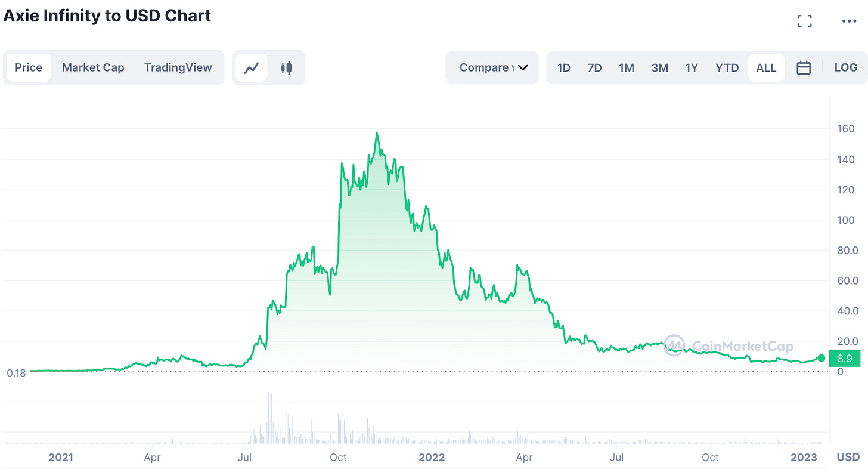Select the ALL time range

[766, 67]
